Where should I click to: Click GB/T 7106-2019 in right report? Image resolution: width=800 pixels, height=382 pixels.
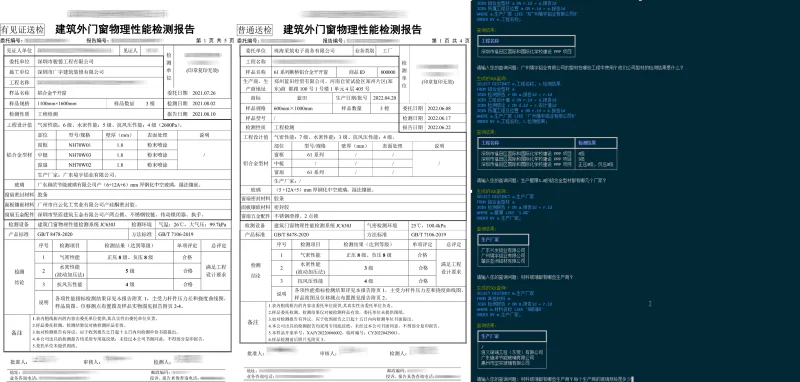click(428, 234)
